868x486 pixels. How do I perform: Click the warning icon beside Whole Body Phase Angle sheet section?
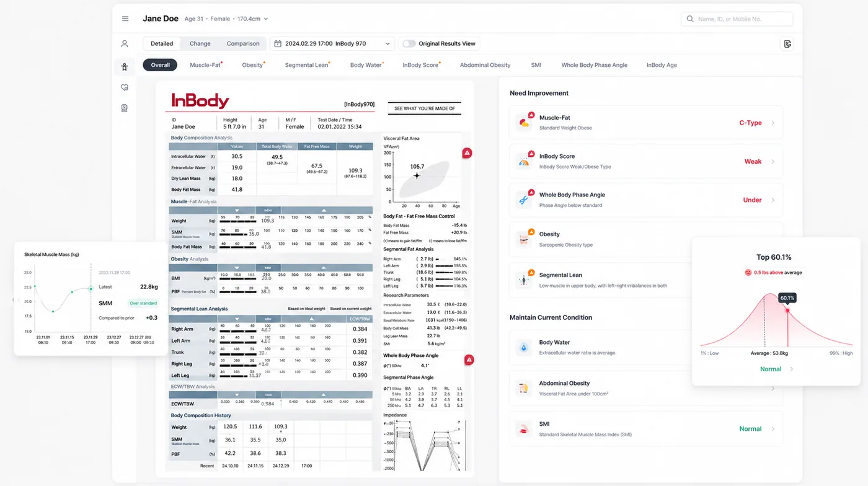469,360
